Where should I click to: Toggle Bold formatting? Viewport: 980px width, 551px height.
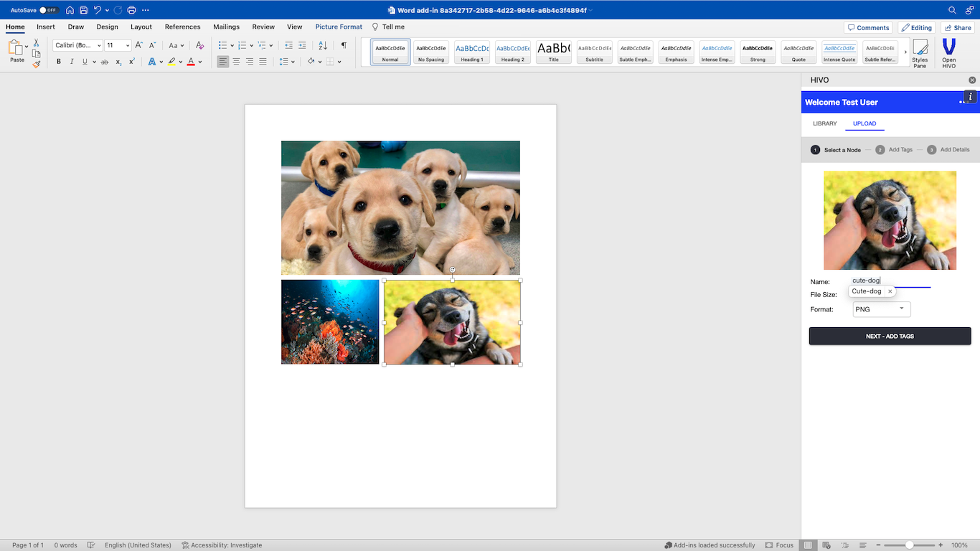click(59, 62)
